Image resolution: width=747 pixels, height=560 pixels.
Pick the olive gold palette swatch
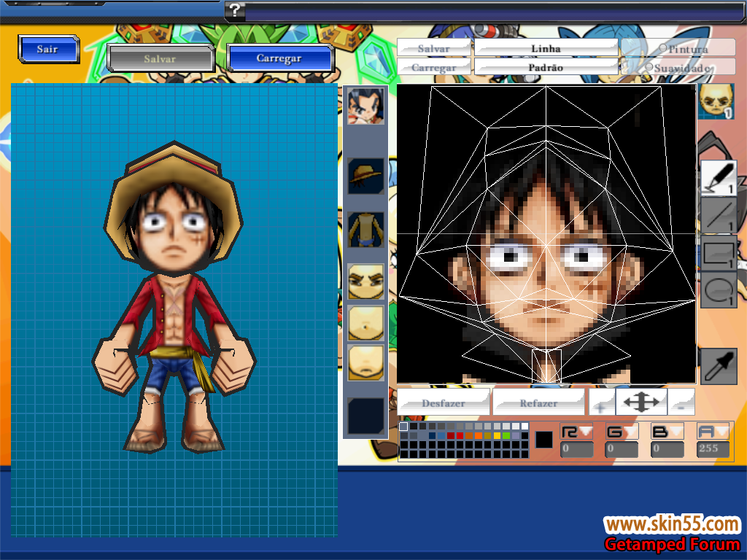coord(487,435)
